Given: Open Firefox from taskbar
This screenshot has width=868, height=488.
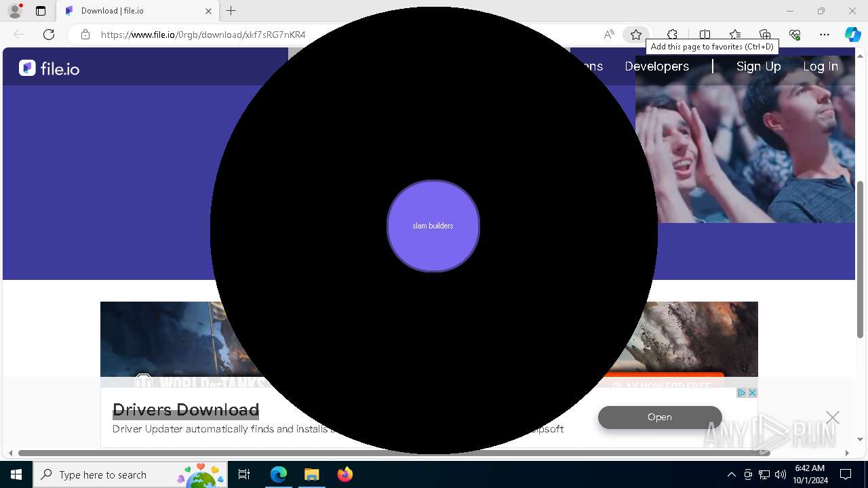Looking at the screenshot, I should (344, 474).
